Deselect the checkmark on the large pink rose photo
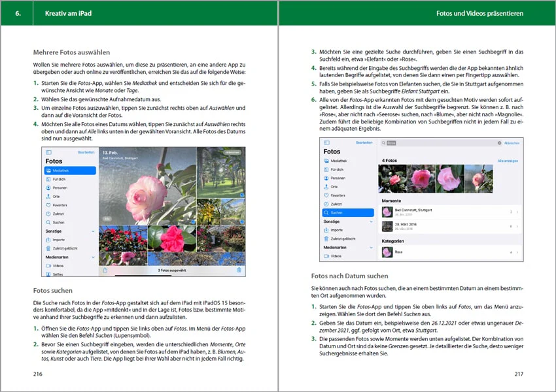This screenshot has width=556, height=392. 193,222
